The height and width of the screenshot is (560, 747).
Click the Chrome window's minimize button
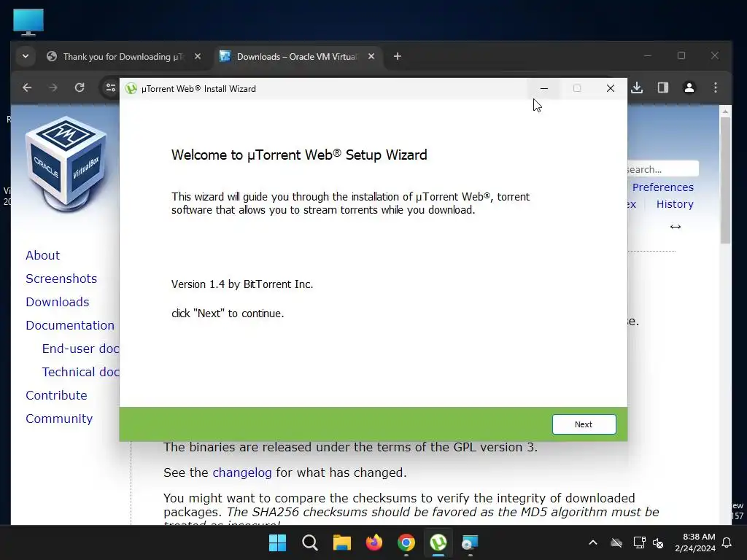tap(648, 55)
